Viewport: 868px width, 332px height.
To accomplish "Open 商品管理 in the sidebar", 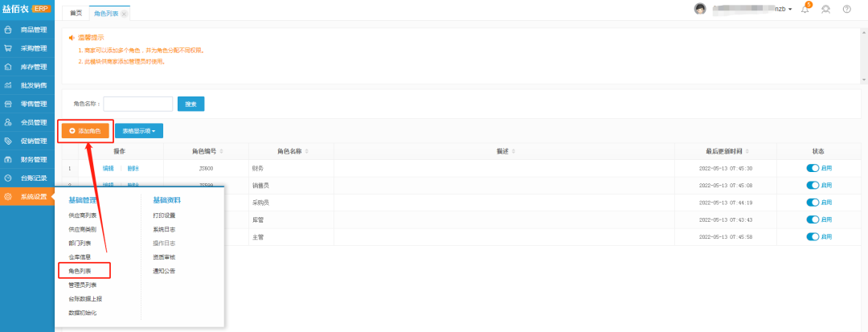I will coord(33,30).
